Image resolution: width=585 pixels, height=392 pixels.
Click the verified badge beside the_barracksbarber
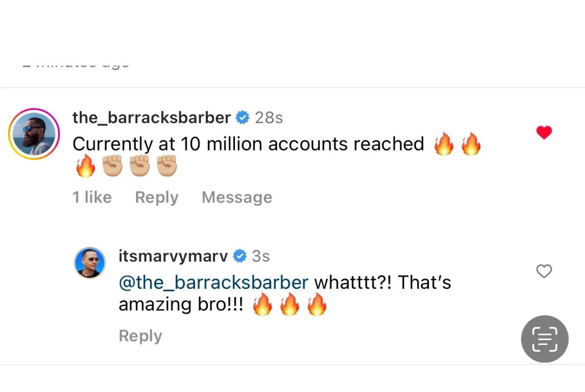tap(242, 117)
